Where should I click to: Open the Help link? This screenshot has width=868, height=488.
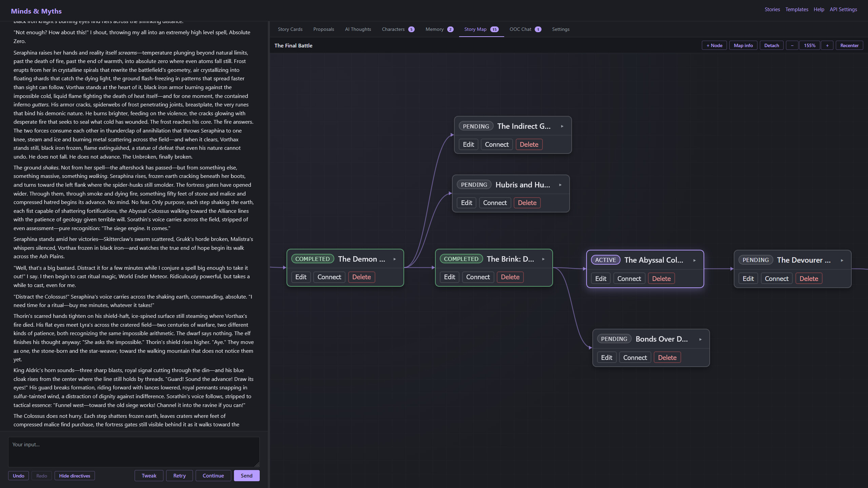(x=819, y=9)
